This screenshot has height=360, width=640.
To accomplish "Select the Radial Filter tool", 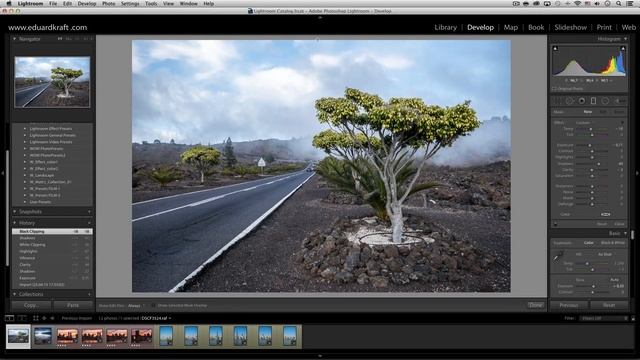I will [x=605, y=101].
